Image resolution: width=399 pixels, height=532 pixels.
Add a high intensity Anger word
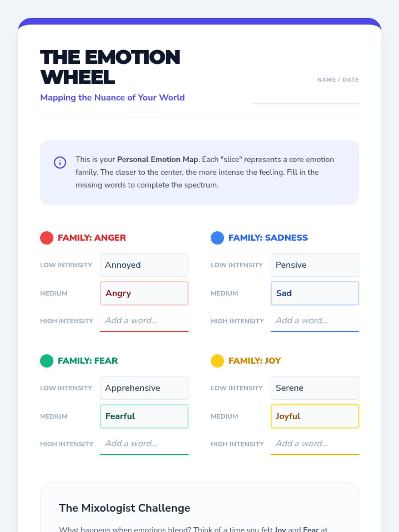pos(144,321)
